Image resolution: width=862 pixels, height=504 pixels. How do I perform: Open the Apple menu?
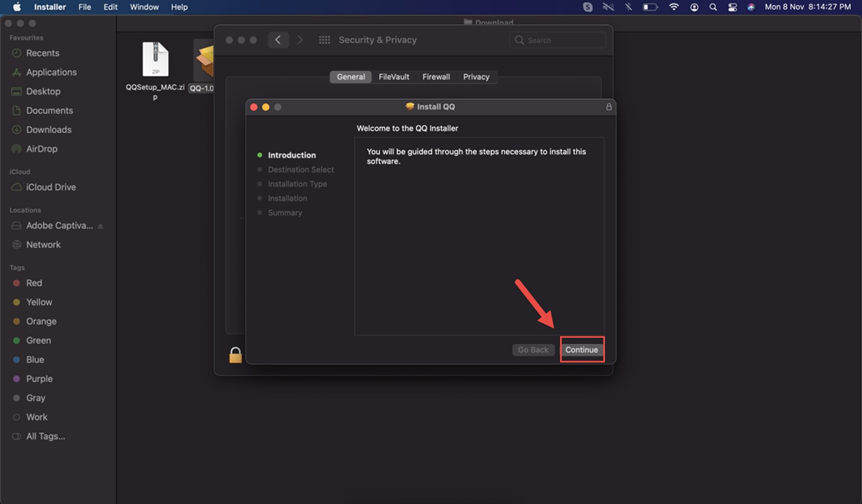tap(17, 7)
